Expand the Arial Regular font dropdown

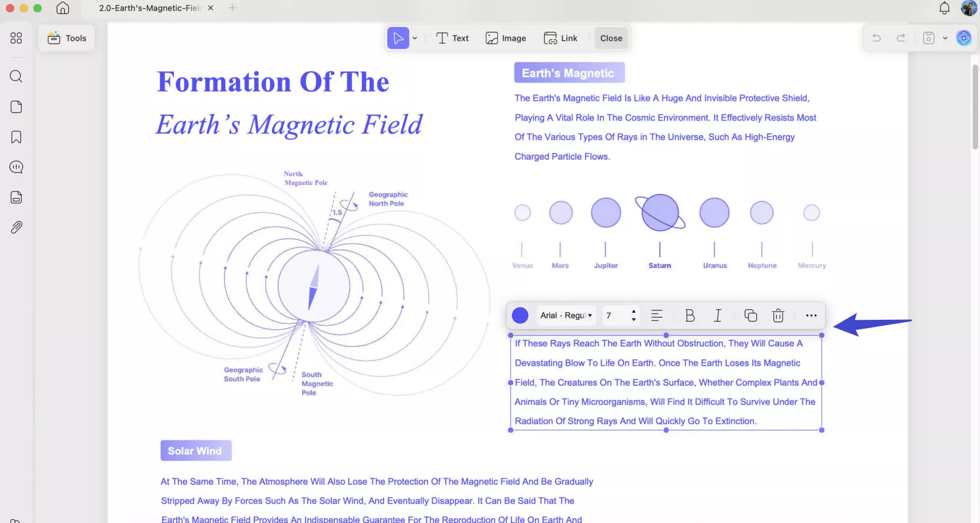tap(566, 316)
